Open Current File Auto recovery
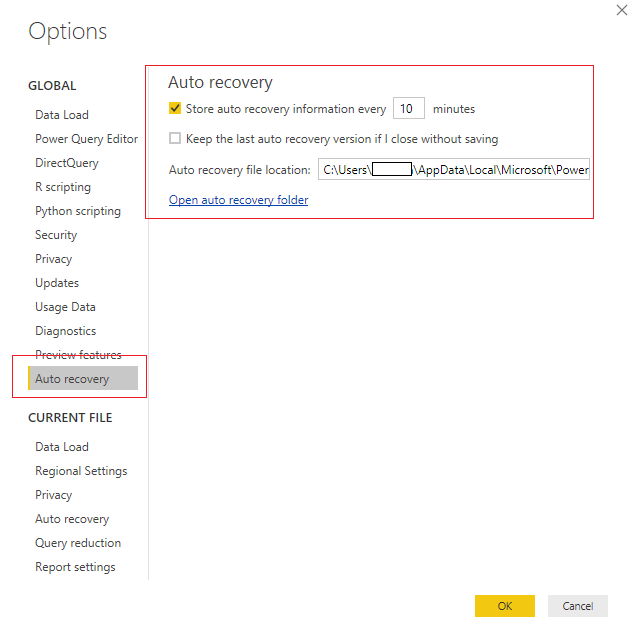The width and height of the screenshot is (638, 638). click(72, 519)
